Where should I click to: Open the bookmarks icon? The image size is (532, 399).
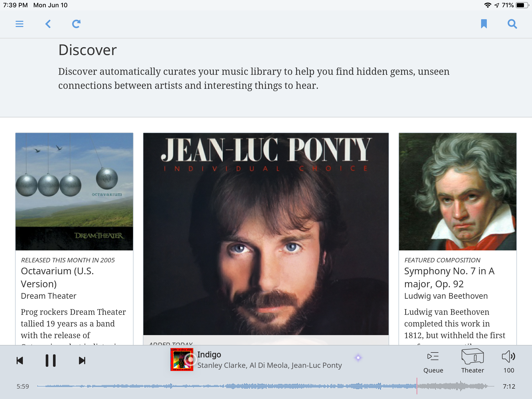tap(484, 24)
